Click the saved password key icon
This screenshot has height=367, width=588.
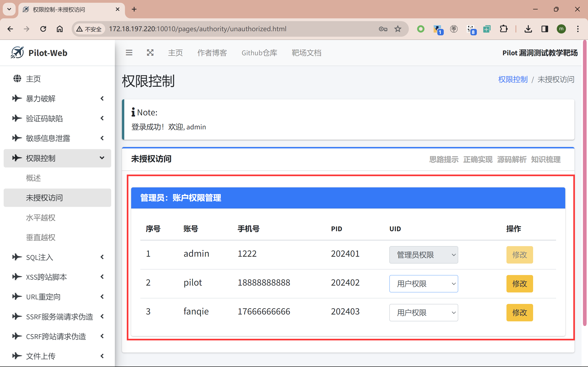point(383,29)
